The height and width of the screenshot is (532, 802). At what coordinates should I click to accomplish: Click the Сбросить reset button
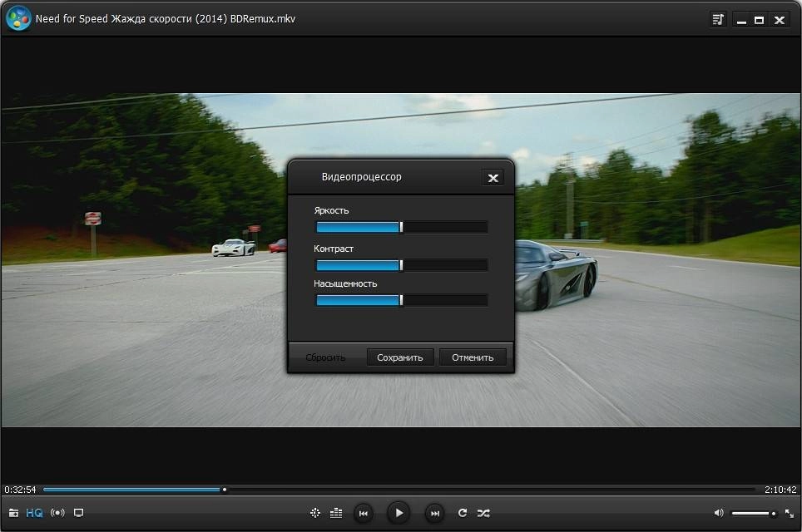coord(325,357)
